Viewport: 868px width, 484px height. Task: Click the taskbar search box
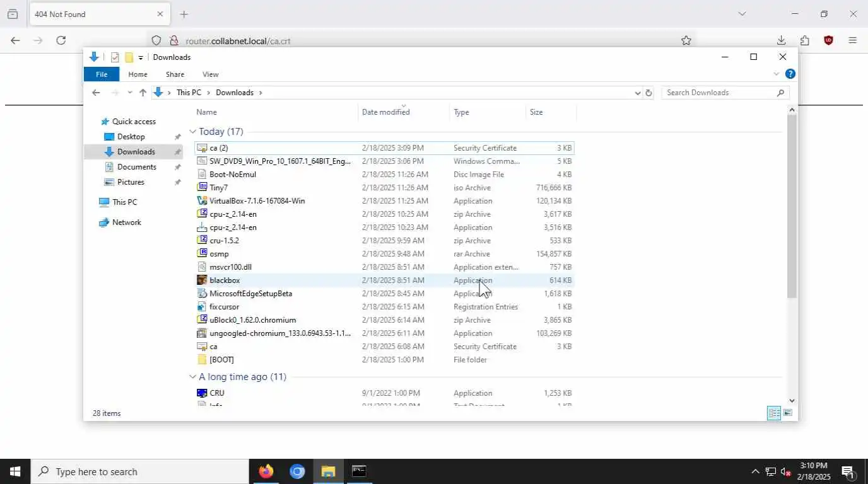pos(140,471)
